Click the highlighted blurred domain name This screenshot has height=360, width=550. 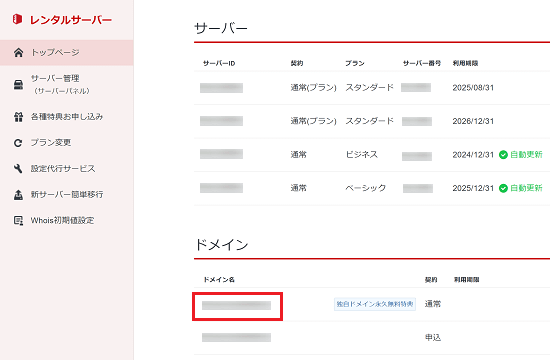coord(236,306)
